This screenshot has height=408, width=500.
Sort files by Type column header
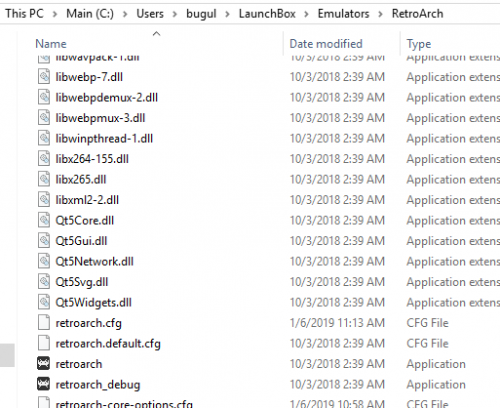[419, 44]
